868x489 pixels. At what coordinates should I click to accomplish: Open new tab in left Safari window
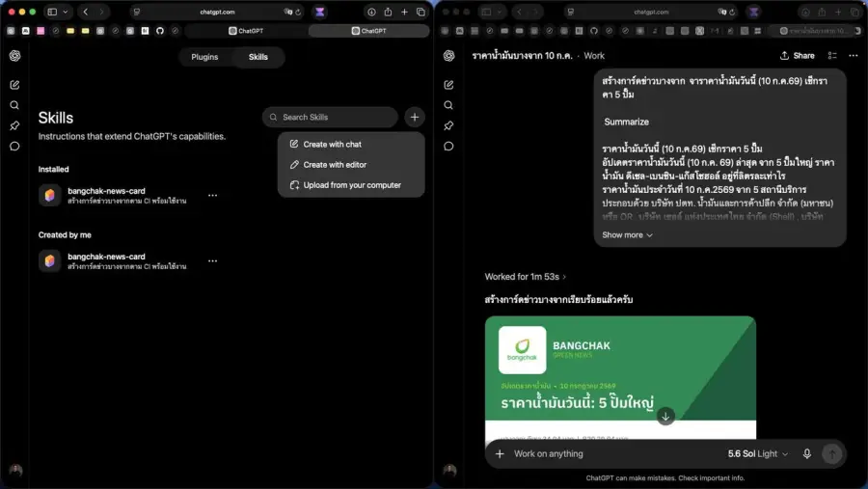(405, 12)
